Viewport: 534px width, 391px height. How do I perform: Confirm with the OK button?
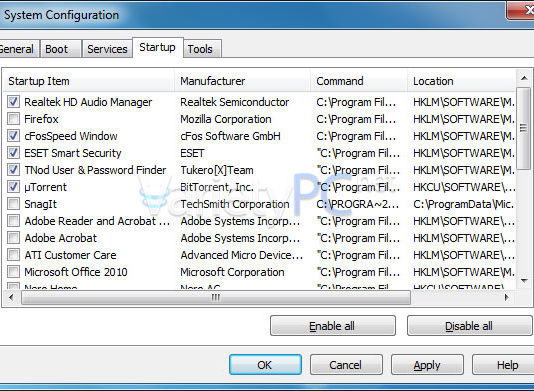point(265,365)
